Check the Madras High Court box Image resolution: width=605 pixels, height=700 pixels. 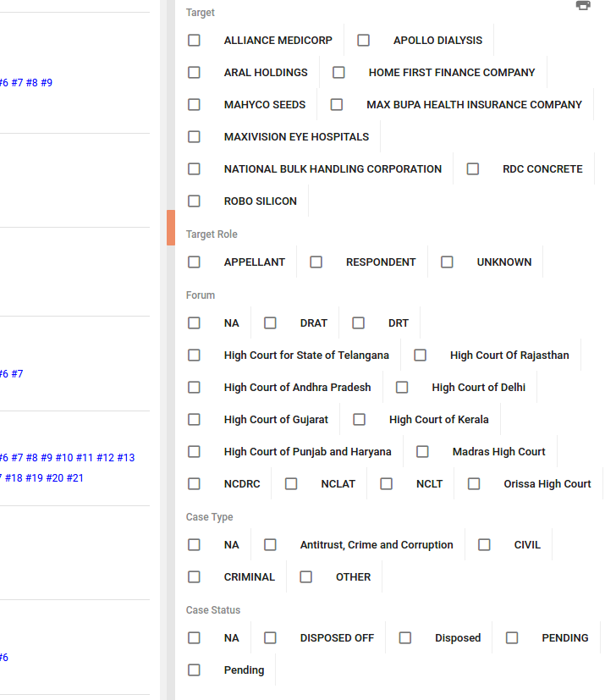(422, 451)
